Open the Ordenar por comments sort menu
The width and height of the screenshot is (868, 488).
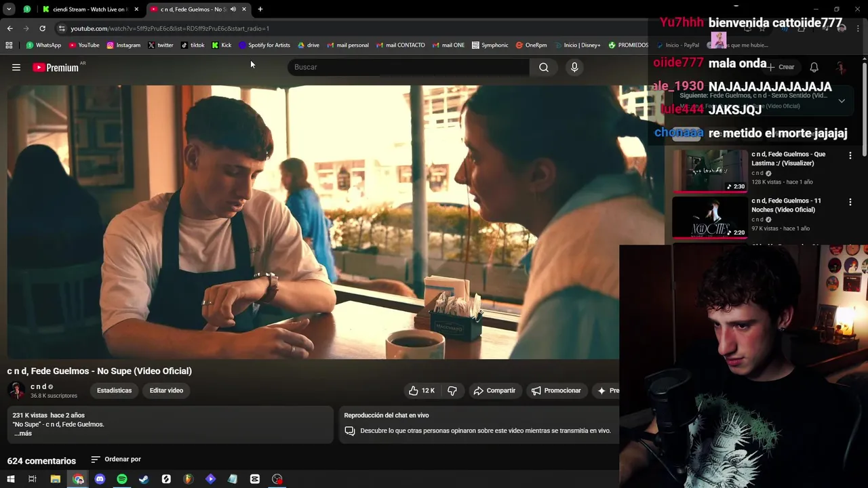coord(116,460)
